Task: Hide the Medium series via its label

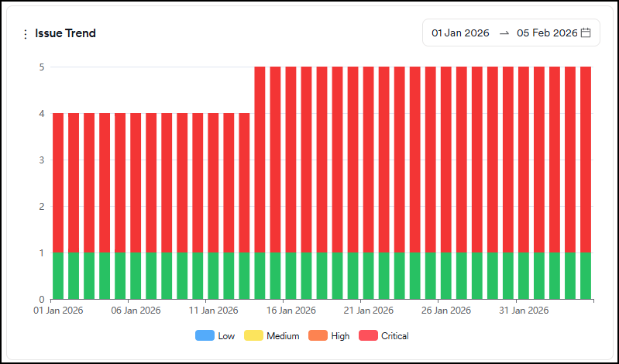Action: pos(283,336)
